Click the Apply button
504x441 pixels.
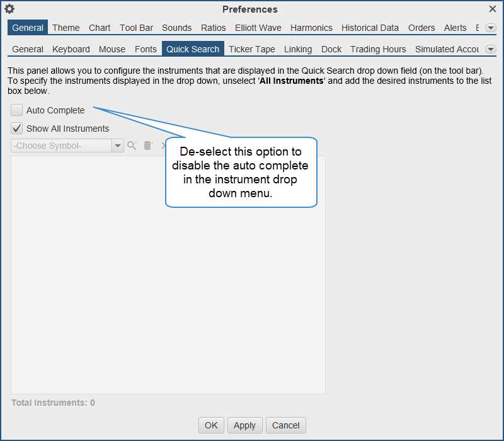click(x=244, y=425)
